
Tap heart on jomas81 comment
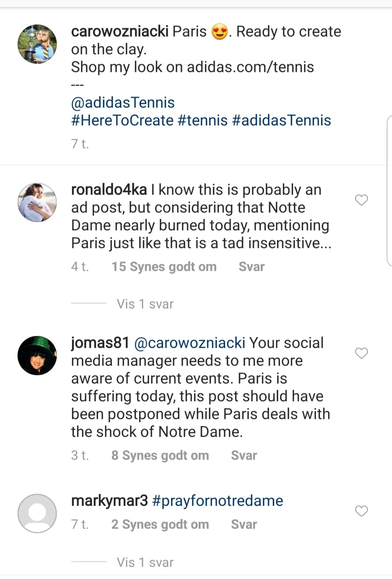pos(361,353)
